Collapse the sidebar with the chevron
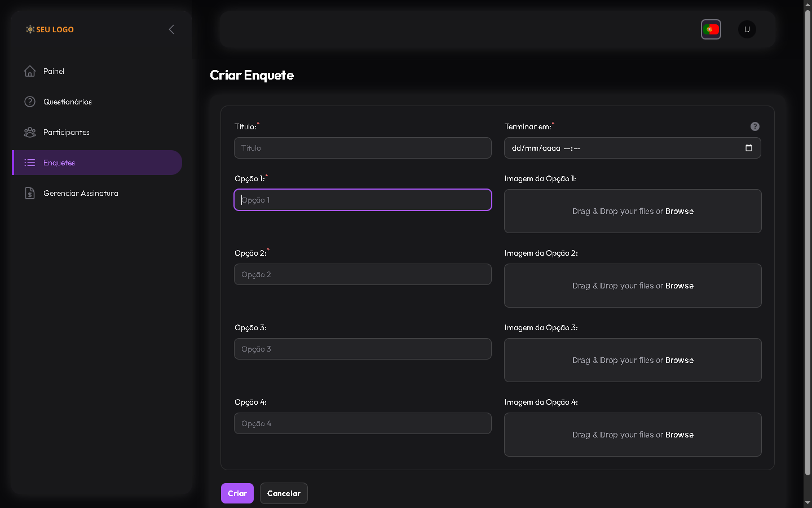This screenshot has height=508, width=812. (x=171, y=29)
